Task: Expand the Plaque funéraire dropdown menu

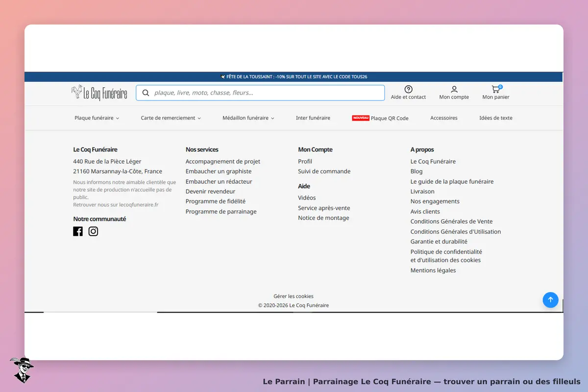Action: click(x=97, y=118)
